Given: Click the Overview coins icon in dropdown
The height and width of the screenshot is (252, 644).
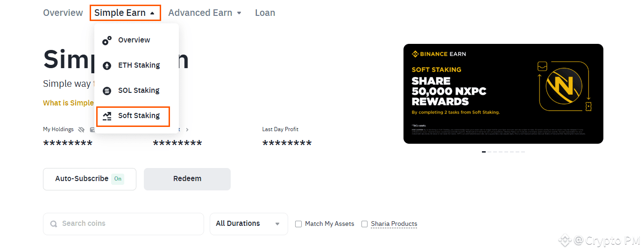Looking at the screenshot, I should coord(107,41).
